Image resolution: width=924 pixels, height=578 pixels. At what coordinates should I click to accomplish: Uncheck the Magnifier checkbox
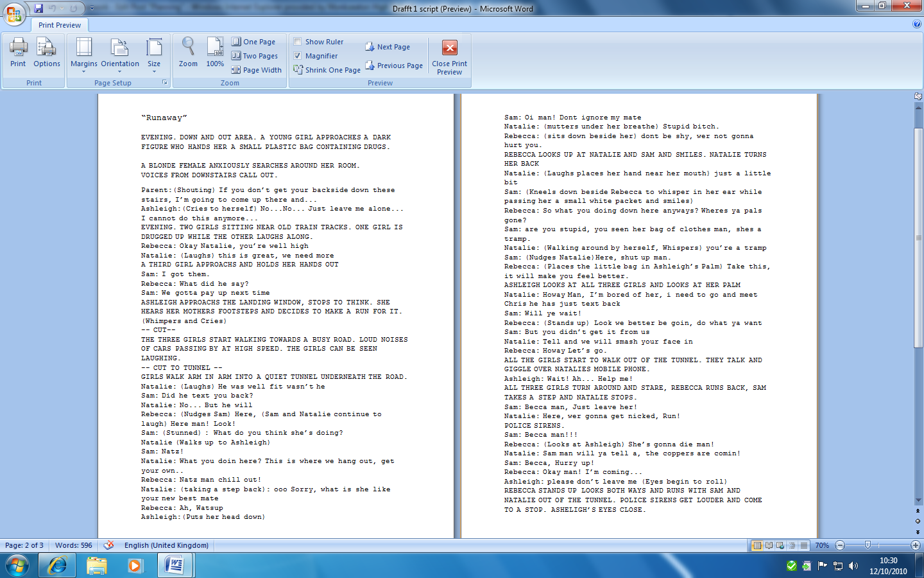pyautogui.click(x=298, y=56)
